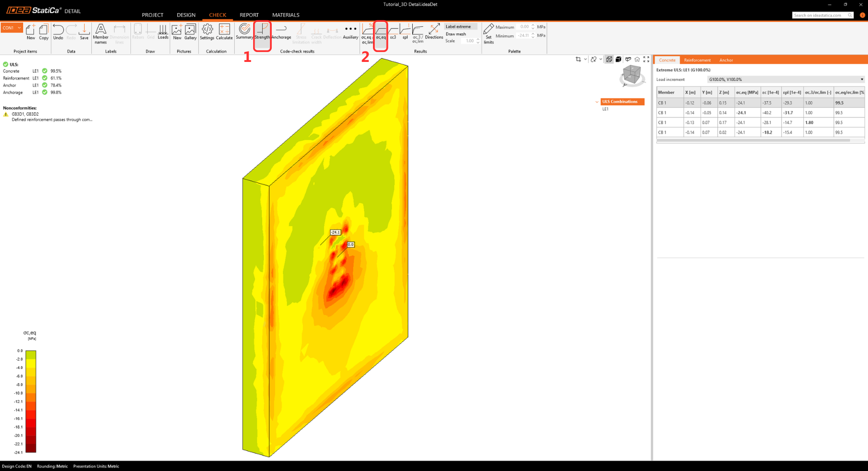Click the Calculate icon in the ribbon
868x471 pixels.
point(224,32)
